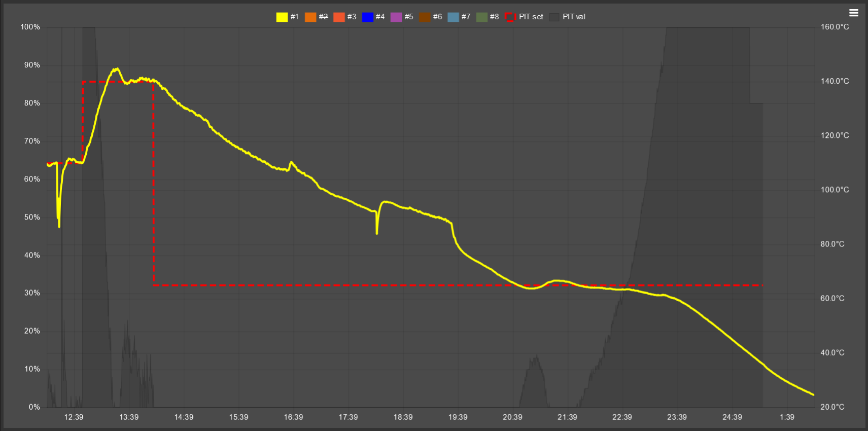Hide the brown #6 series
This screenshot has width=868, height=431.
click(431, 17)
